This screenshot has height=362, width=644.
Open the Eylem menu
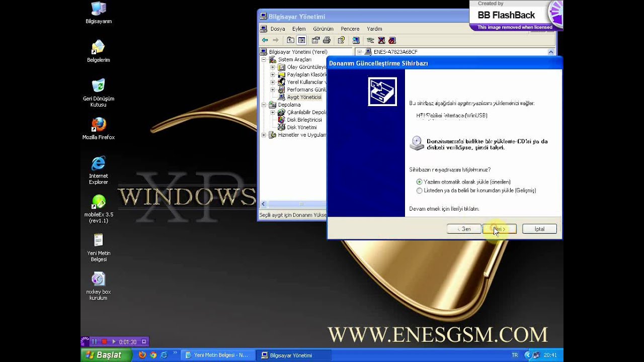[299, 29]
